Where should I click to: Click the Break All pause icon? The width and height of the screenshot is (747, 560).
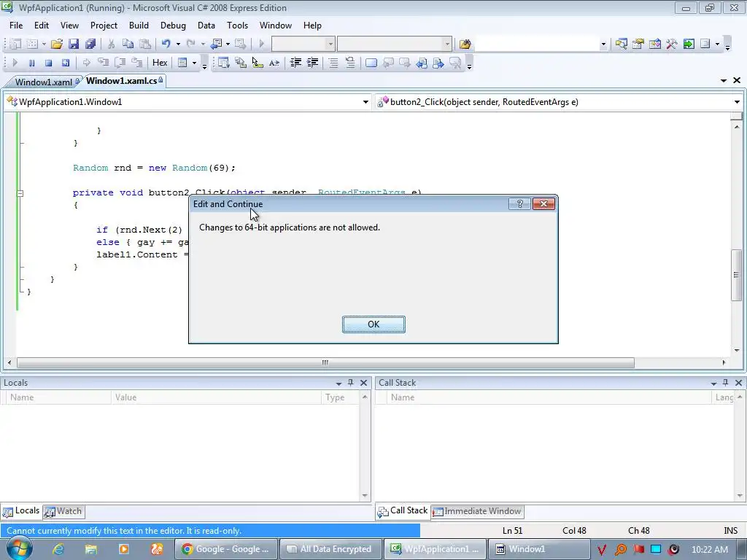[x=31, y=63]
